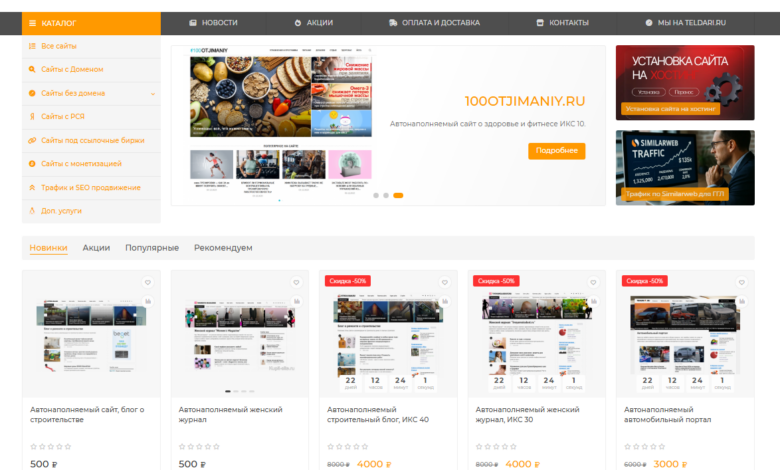Open the Similarweb traffic banner

tap(685, 167)
